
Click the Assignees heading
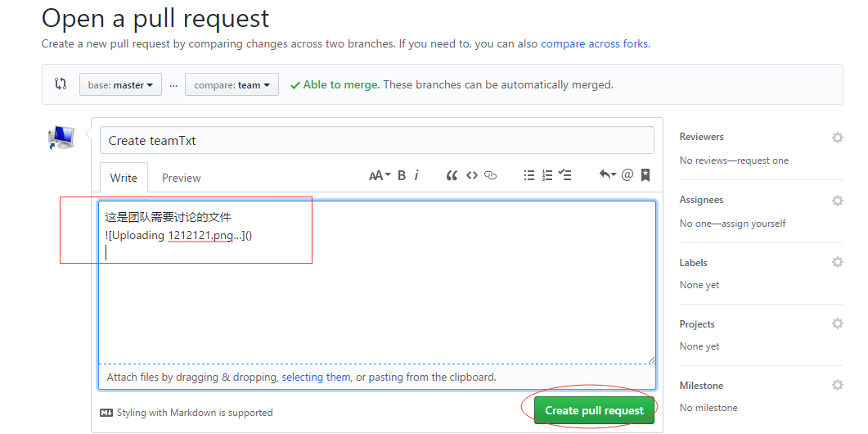701,200
